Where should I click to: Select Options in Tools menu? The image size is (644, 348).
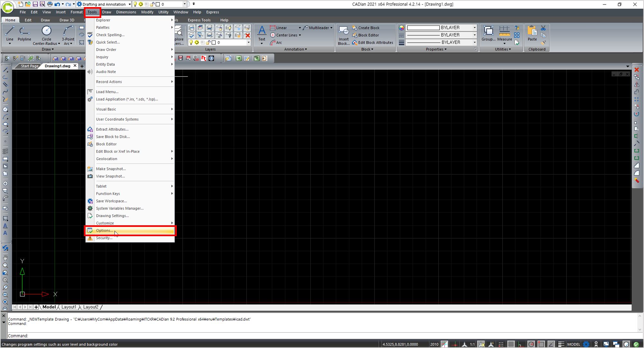tap(130, 230)
